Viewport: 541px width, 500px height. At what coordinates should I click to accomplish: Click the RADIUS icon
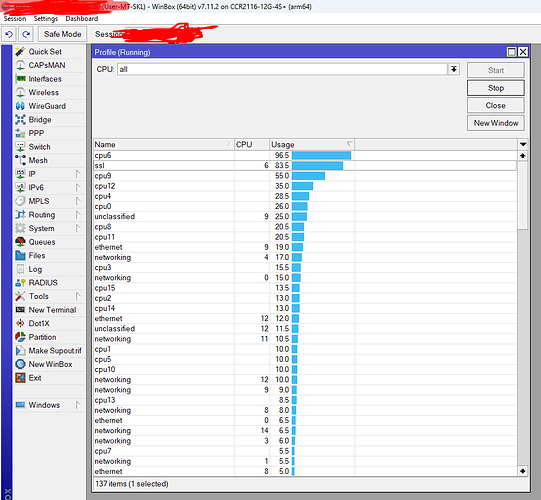(x=20, y=283)
